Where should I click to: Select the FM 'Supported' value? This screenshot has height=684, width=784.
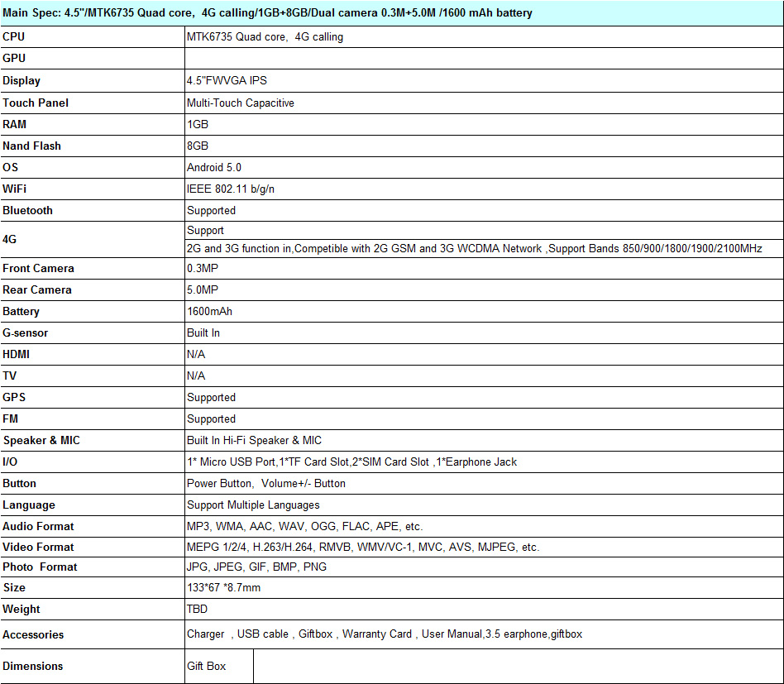(484, 419)
